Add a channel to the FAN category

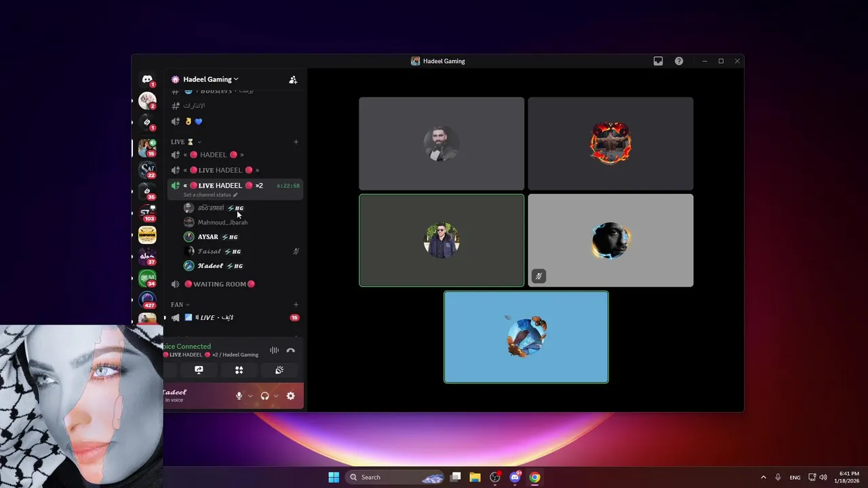(296, 304)
